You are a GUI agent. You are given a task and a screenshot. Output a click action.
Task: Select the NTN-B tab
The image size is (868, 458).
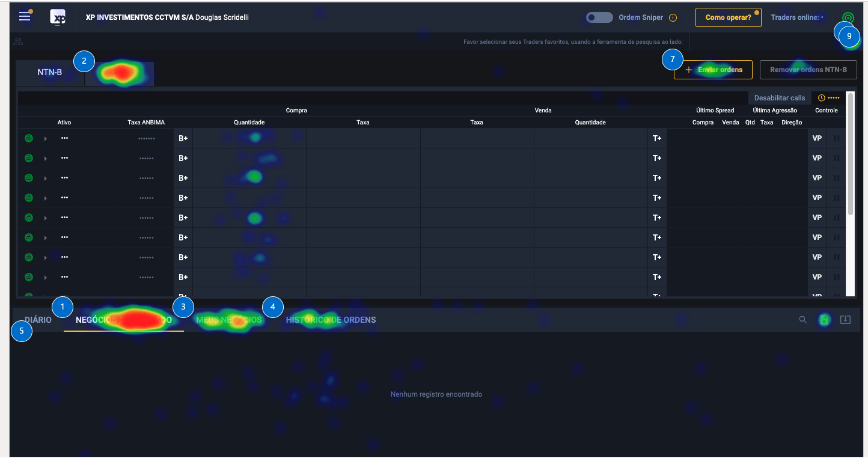coord(50,73)
